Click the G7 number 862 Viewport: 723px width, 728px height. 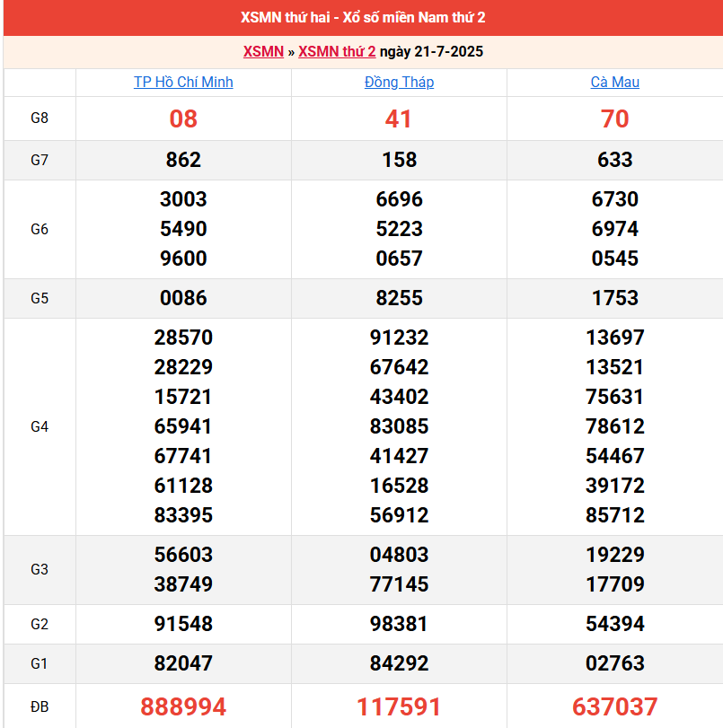tap(183, 160)
